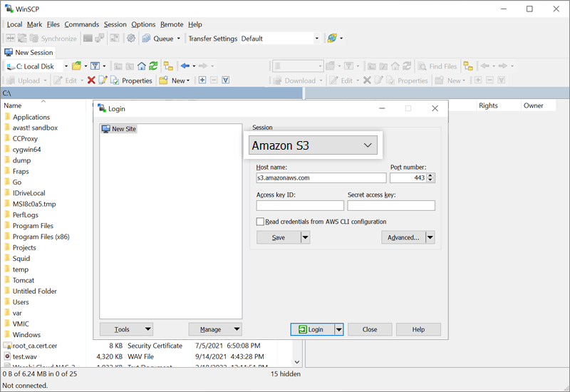Viewport: 570px width, 392px height.
Task: Open the C: Local Disk drive dropdown
Action: pyautogui.click(x=66, y=66)
